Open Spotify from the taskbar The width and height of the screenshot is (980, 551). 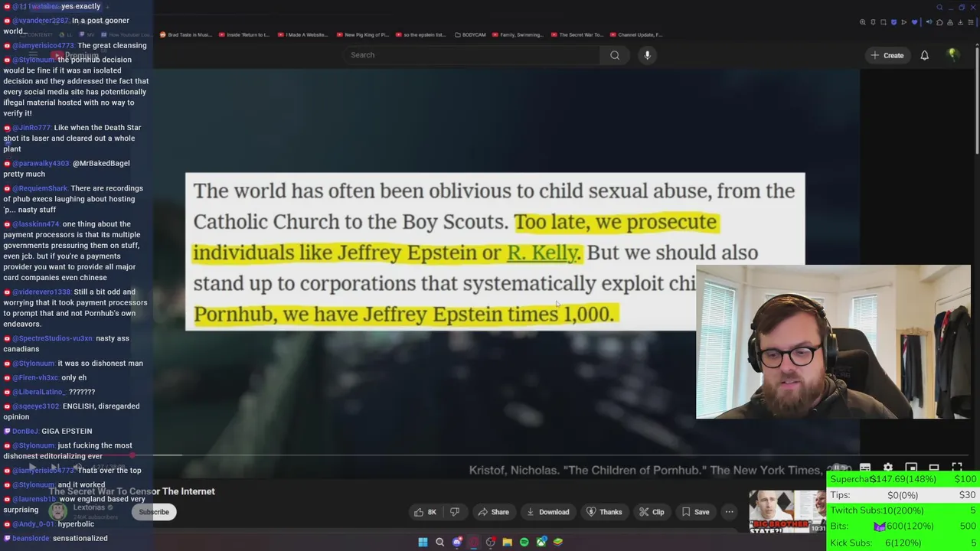[524, 542]
